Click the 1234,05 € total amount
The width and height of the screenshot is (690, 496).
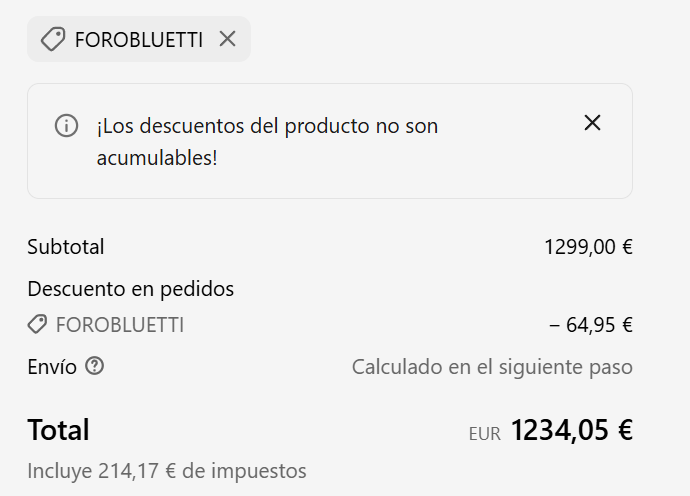pos(572,430)
